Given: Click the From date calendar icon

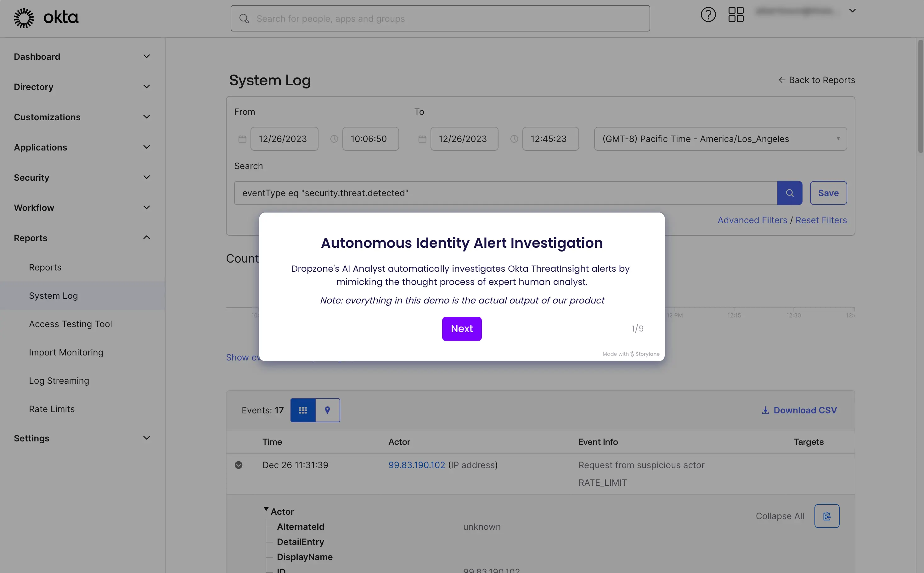Looking at the screenshot, I should 242,139.
